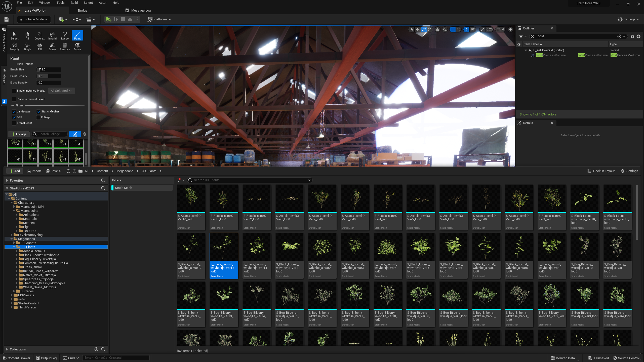Open the All Selected instance dropdown

(61, 91)
